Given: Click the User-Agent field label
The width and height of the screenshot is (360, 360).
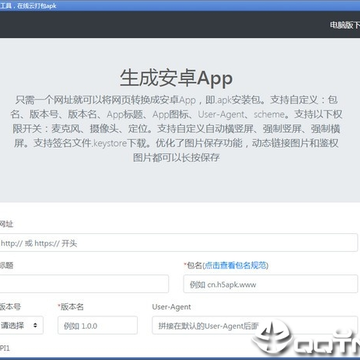Looking at the screenshot, I should coord(171,307).
